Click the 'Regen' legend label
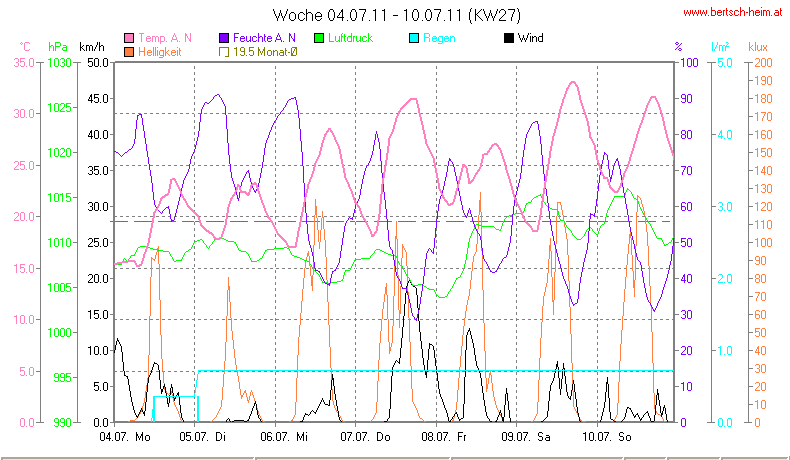Viewport: 790px width, 460px height. (x=439, y=38)
